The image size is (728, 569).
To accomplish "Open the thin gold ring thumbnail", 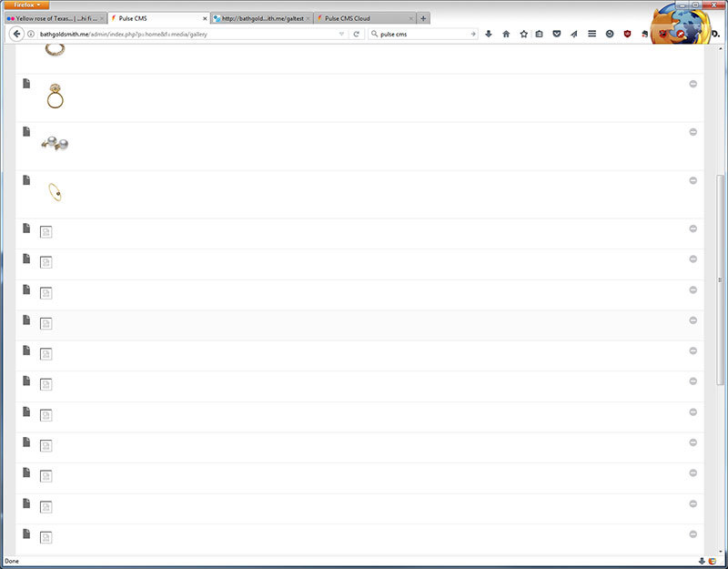I will [55, 192].
